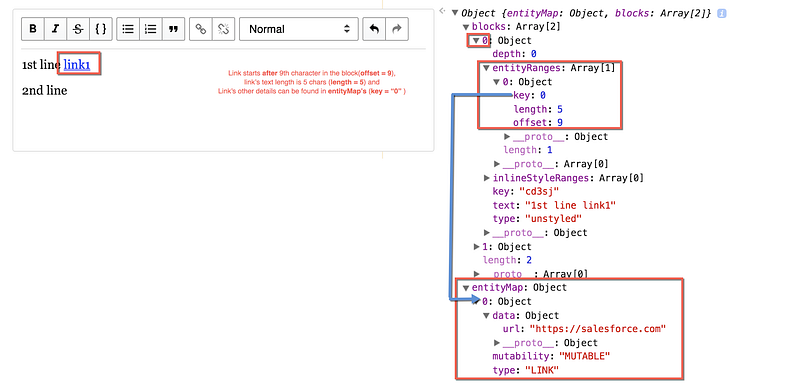Select url "https://salesforce.com" value
Viewport: 800px width, 390px height.
click(x=597, y=329)
